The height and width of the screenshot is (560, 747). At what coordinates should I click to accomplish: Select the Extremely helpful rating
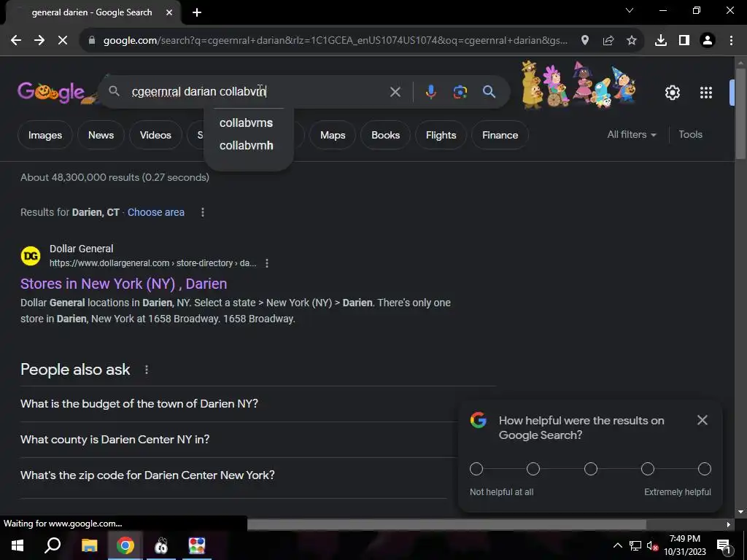point(705,469)
